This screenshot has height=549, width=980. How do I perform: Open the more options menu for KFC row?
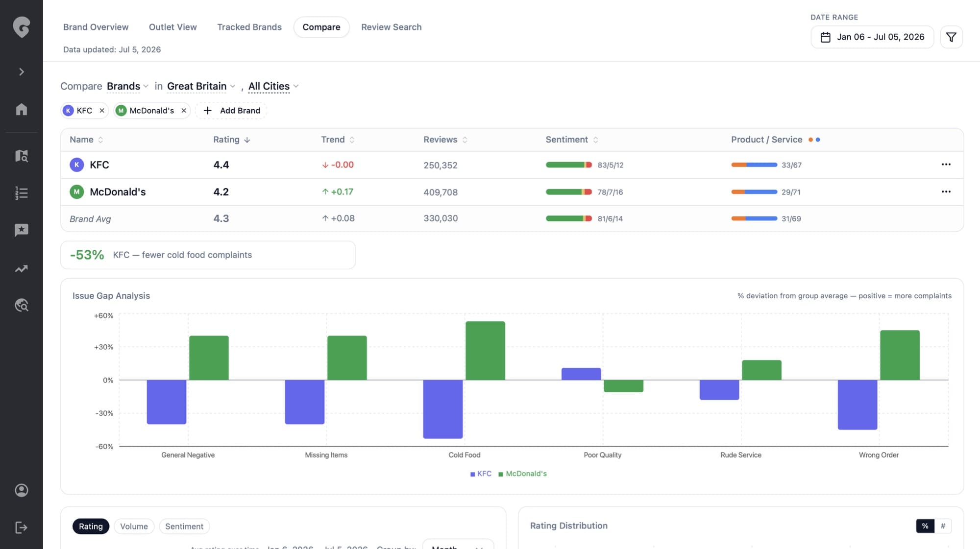tap(946, 165)
